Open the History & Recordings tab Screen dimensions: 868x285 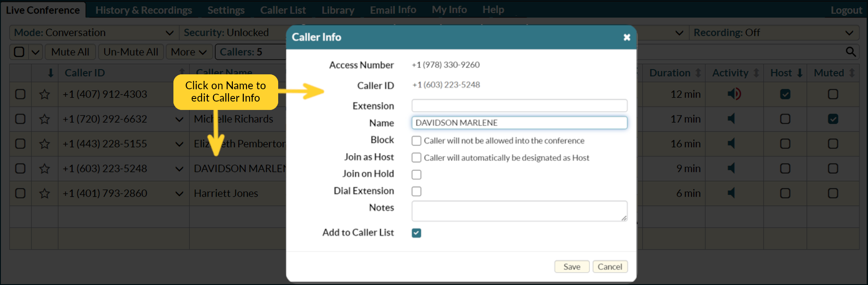point(143,10)
